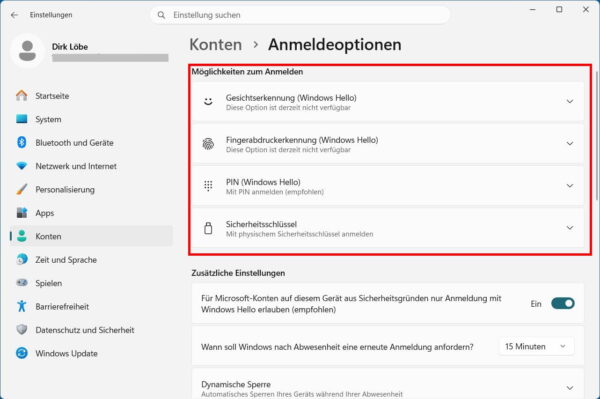Viewport: 600px width, 399px height.
Task: Open Windows Update
Action: click(91, 353)
